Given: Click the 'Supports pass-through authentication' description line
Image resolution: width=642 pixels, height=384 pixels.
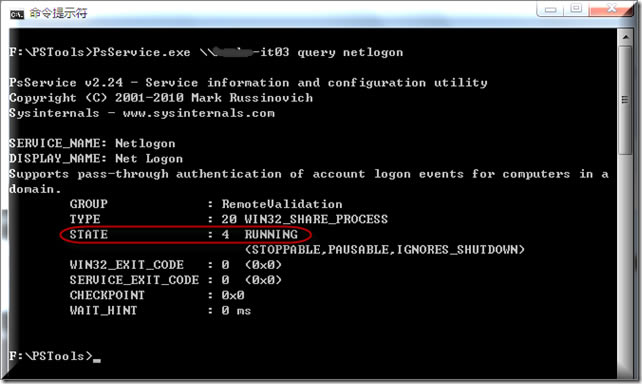Looking at the screenshot, I should 309,174.
